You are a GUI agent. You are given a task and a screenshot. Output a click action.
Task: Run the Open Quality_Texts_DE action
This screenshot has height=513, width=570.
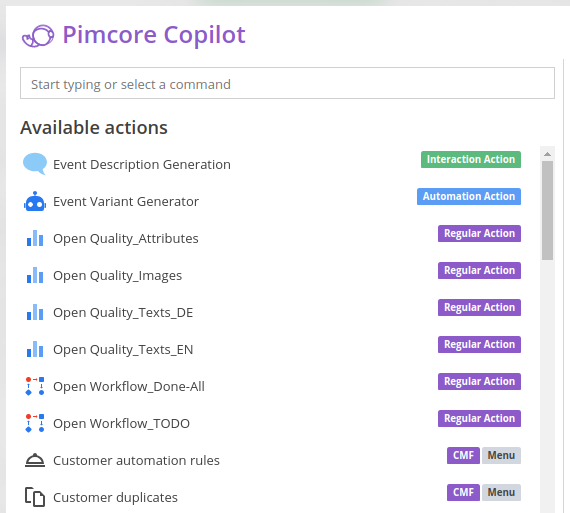(x=272, y=312)
